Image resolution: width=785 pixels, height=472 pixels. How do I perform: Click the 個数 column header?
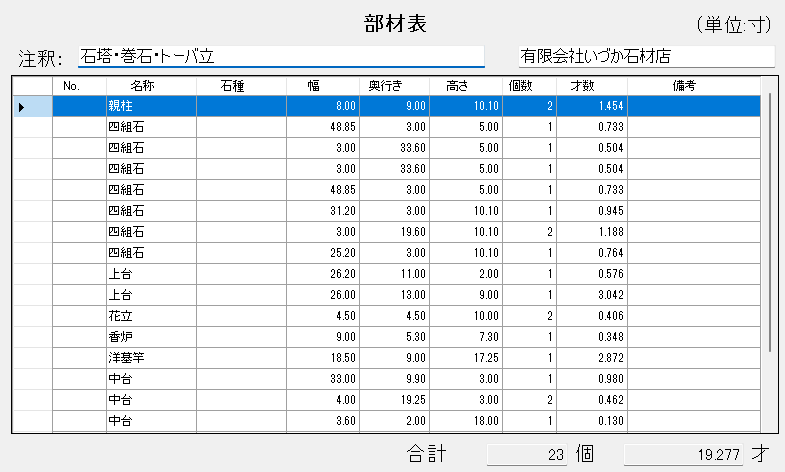click(530, 86)
